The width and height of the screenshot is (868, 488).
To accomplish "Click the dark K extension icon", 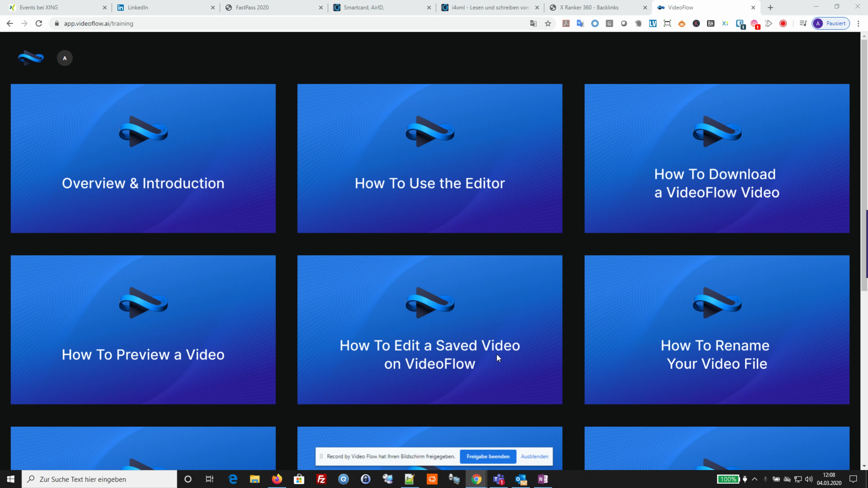I will [696, 23].
